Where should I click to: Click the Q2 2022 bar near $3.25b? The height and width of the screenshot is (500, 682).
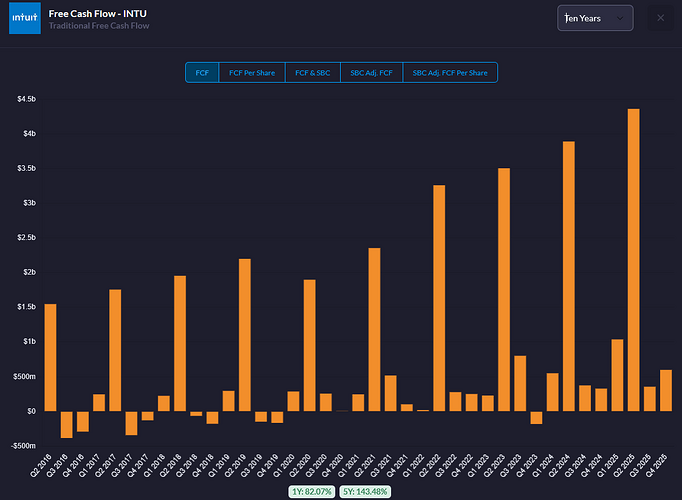[439, 298]
